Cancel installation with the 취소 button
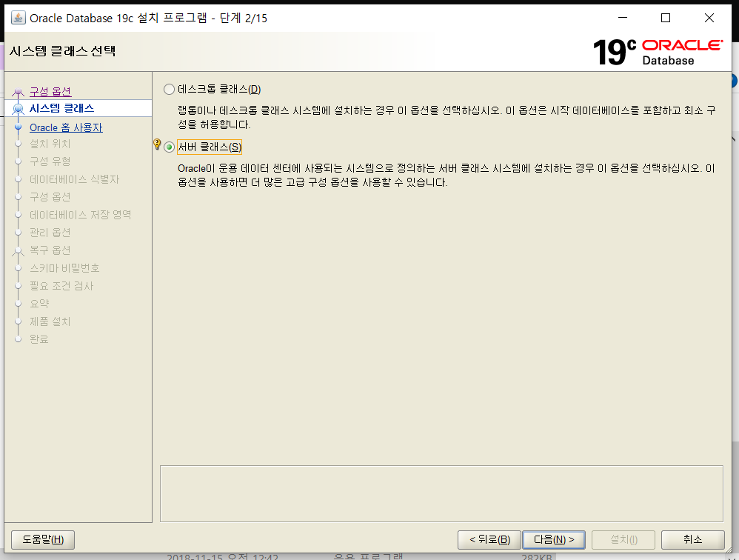This screenshot has height=560, width=739. (x=693, y=539)
